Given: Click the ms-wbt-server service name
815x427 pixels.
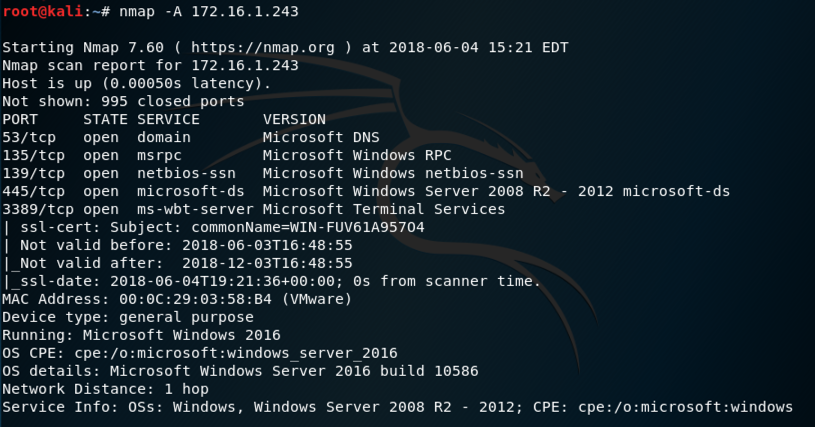Looking at the screenshot, I should point(194,209).
